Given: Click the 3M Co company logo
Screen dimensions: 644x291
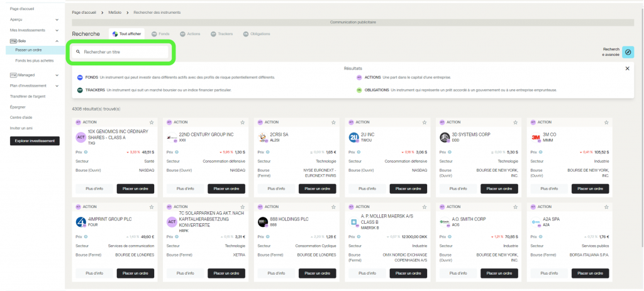Looking at the screenshot, I should 536,138.
